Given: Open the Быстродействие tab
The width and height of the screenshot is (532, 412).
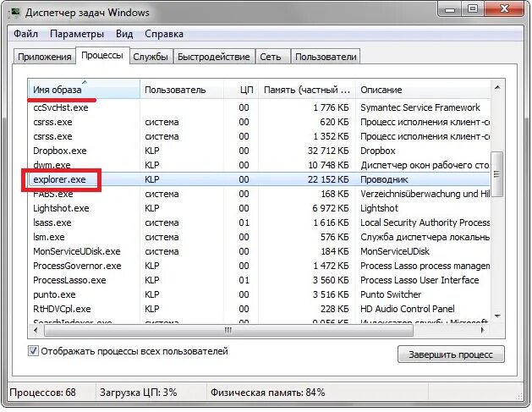Looking at the screenshot, I should pyautogui.click(x=214, y=57).
